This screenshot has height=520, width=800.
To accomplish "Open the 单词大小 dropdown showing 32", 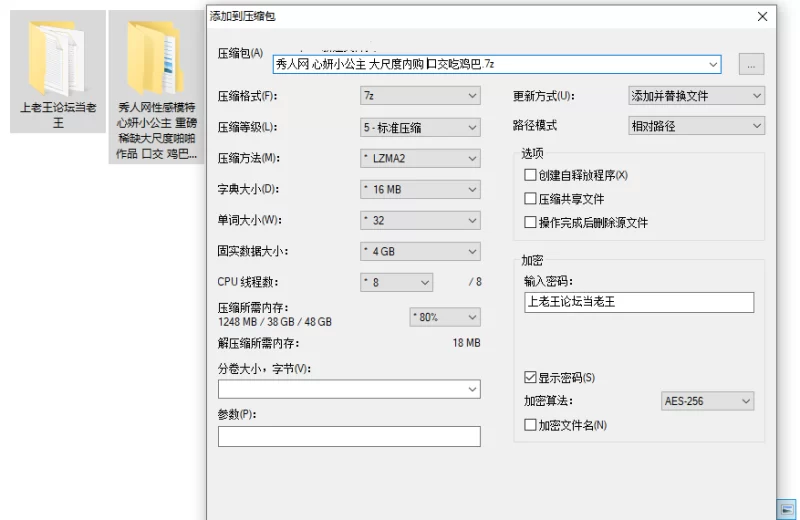I will 420,220.
